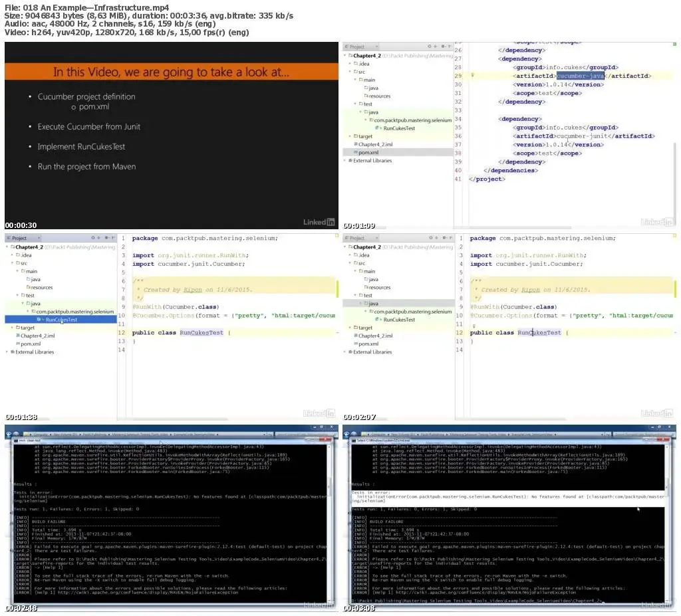This screenshot has height=616, width=681.
Task: Open Project view dropdown in 00:01:38 frame
Action: 39,238
